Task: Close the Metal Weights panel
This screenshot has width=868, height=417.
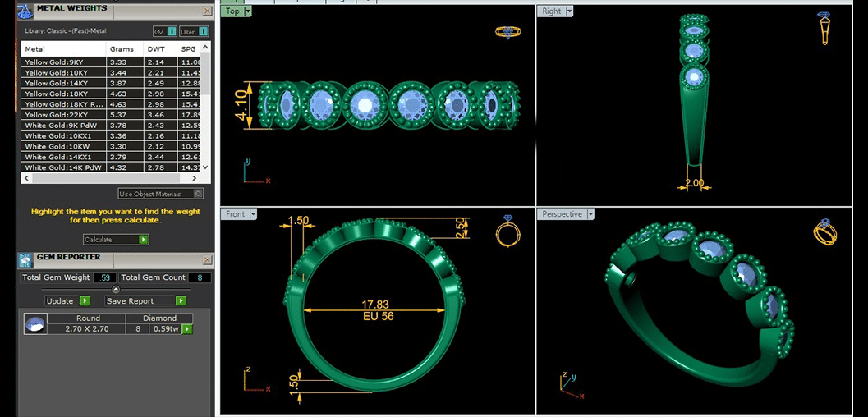Action: (207, 11)
